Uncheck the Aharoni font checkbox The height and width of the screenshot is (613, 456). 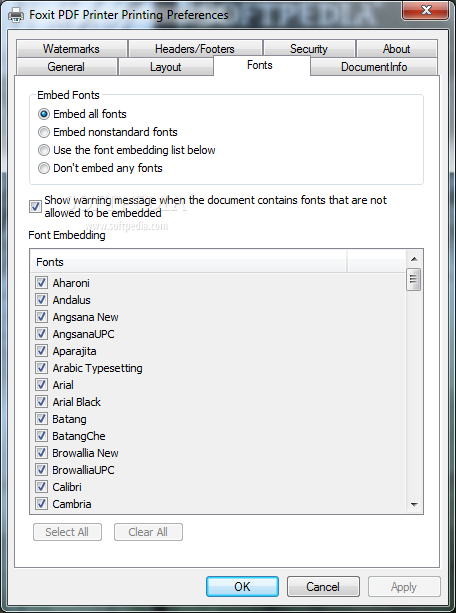pos(41,282)
